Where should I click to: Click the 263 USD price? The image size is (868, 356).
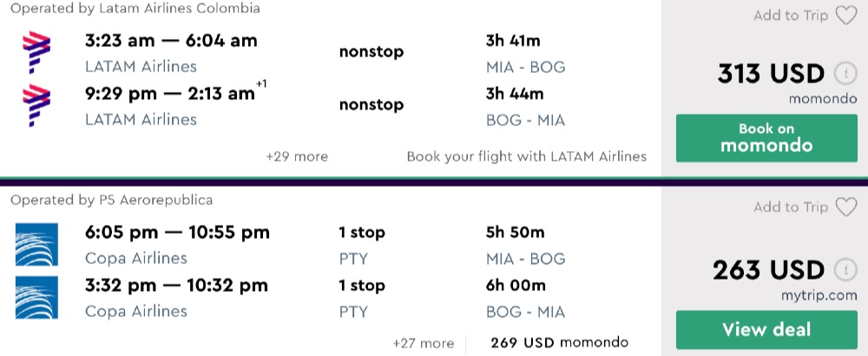(768, 269)
